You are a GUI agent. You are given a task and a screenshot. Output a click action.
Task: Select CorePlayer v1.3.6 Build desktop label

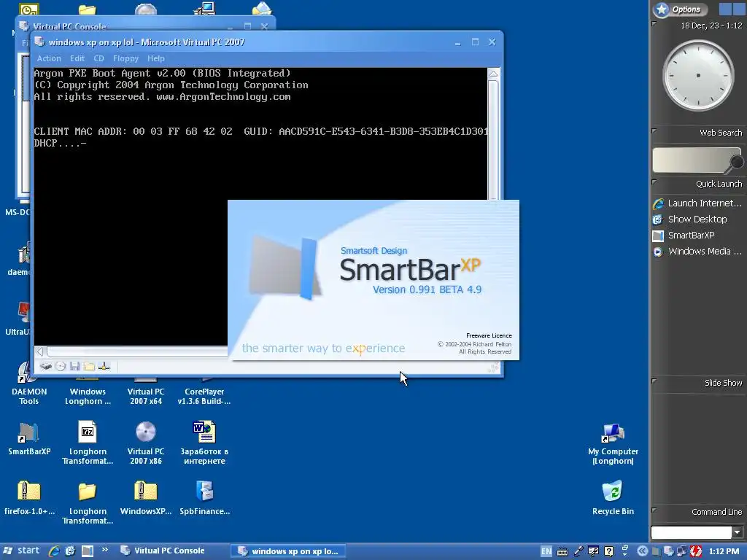pyautogui.click(x=204, y=396)
